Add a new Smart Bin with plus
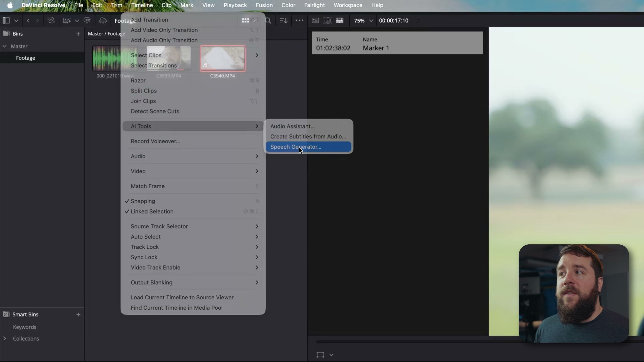 [x=78, y=314]
